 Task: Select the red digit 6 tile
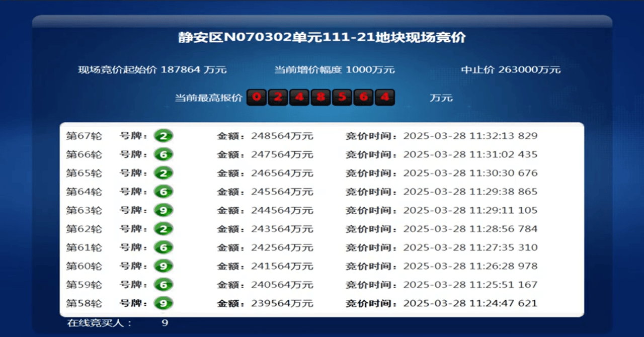click(363, 97)
